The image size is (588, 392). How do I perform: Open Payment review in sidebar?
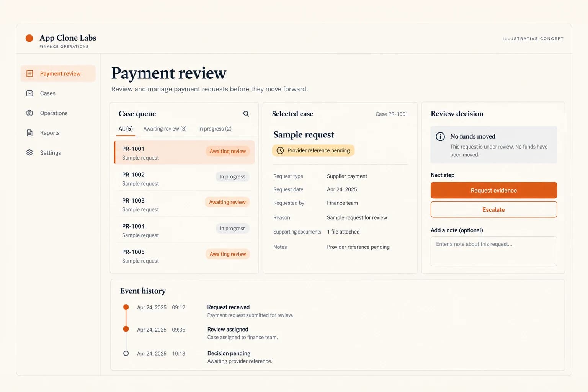tap(58, 73)
